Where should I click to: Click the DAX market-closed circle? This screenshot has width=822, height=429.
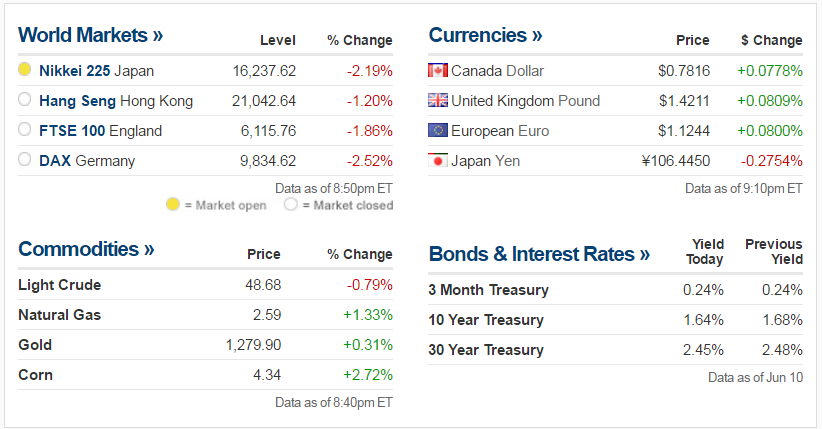(25, 161)
